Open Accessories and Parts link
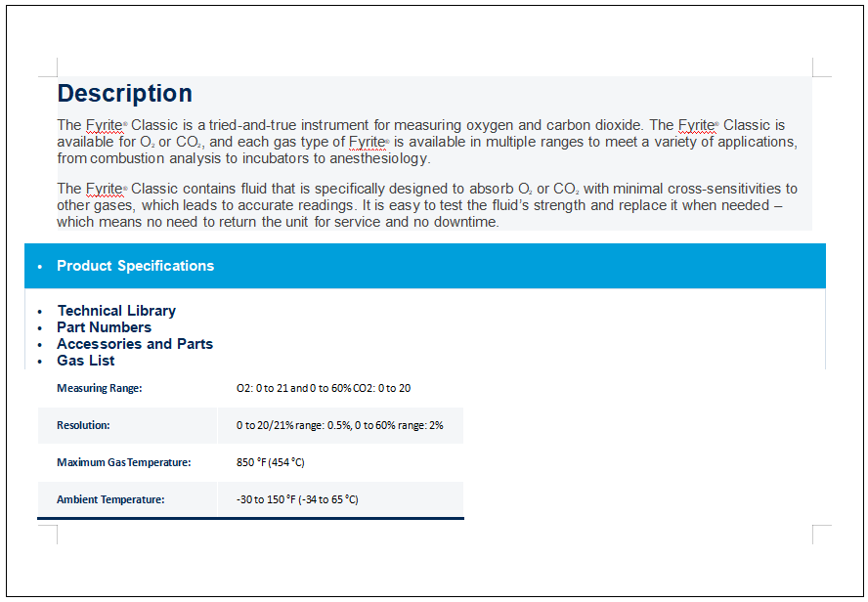This screenshot has width=868, height=602. pos(135,344)
